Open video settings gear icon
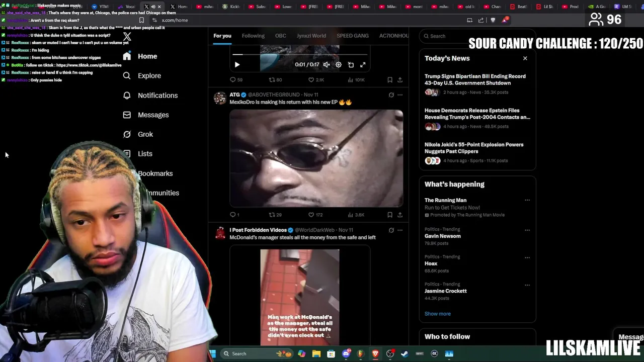The width and height of the screenshot is (644, 362). pyautogui.click(x=339, y=64)
